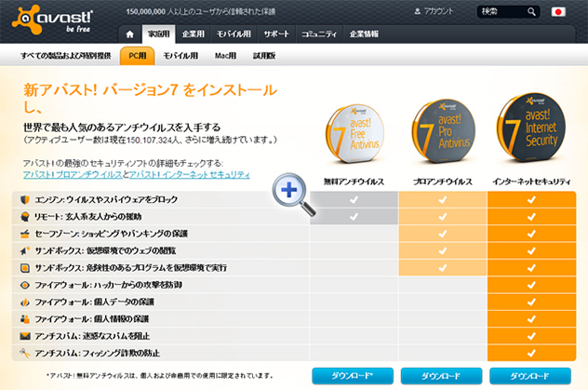Click the account person icon
588x390 pixels.
coord(418,11)
